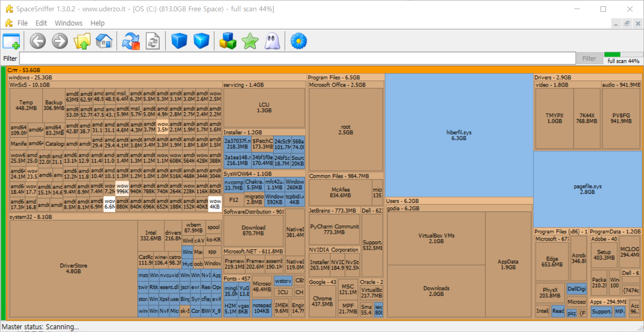Image resolution: width=644 pixels, height=332 pixels.
Task: Go forward with the right arrow icon
Action: (x=60, y=41)
